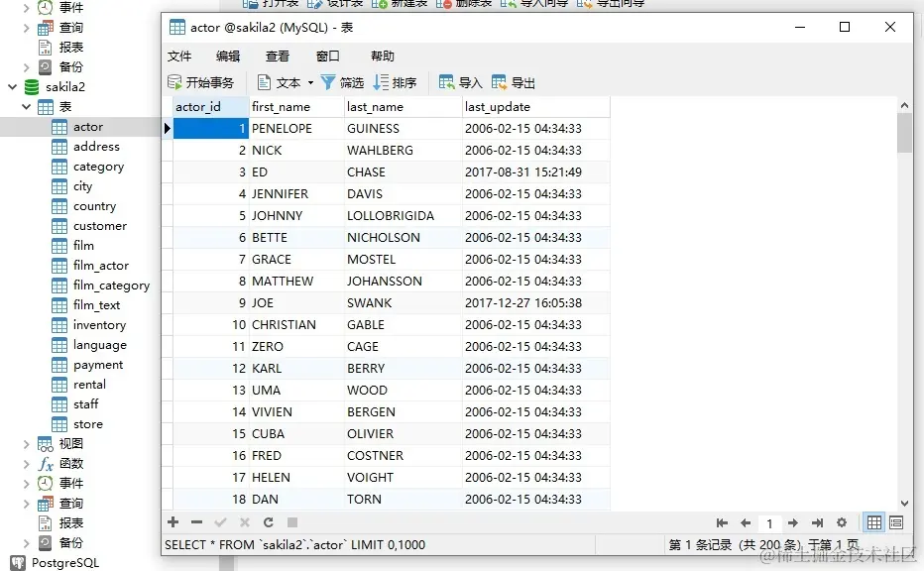Select the payment table icon

coord(59,365)
